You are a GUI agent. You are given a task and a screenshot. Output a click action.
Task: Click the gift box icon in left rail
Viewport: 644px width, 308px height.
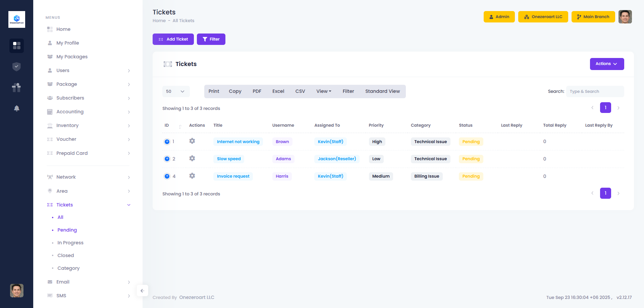[16, 87]
